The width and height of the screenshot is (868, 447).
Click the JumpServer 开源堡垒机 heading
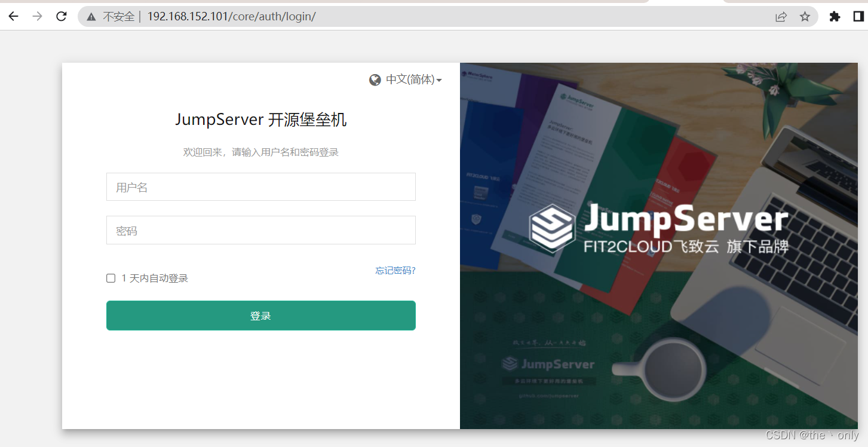pos(261,120)
